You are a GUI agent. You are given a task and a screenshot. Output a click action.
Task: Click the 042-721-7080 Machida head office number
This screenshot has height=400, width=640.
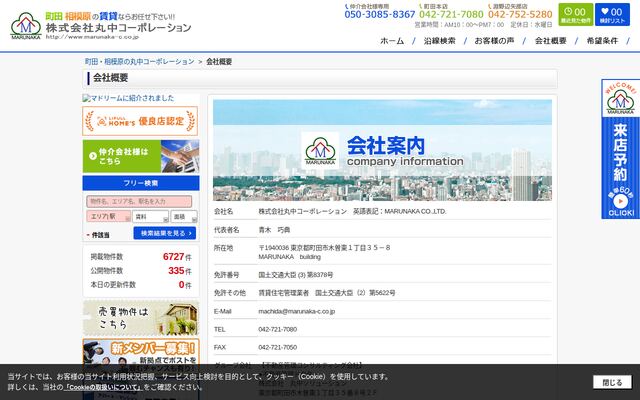point(451,14)
